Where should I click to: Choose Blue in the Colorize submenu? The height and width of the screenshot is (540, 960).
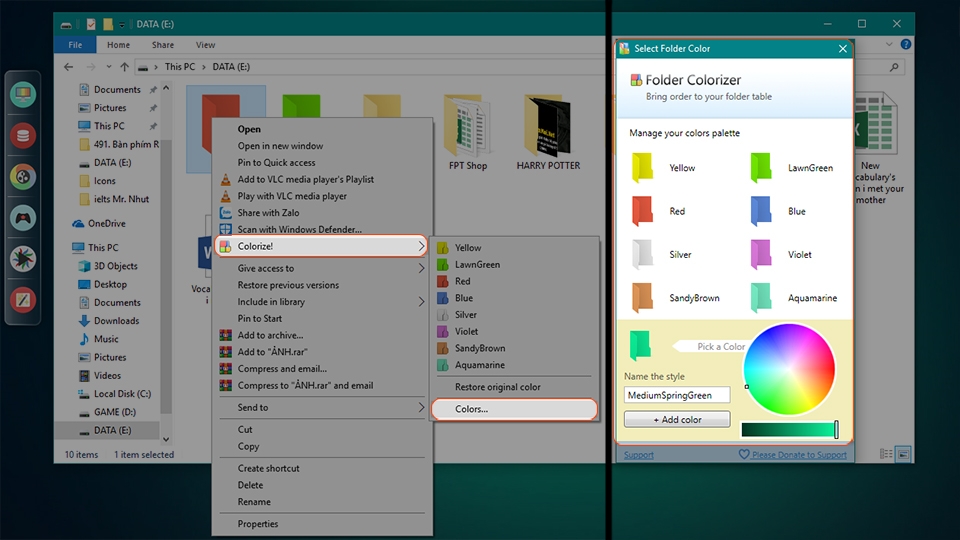coord(514,298)
